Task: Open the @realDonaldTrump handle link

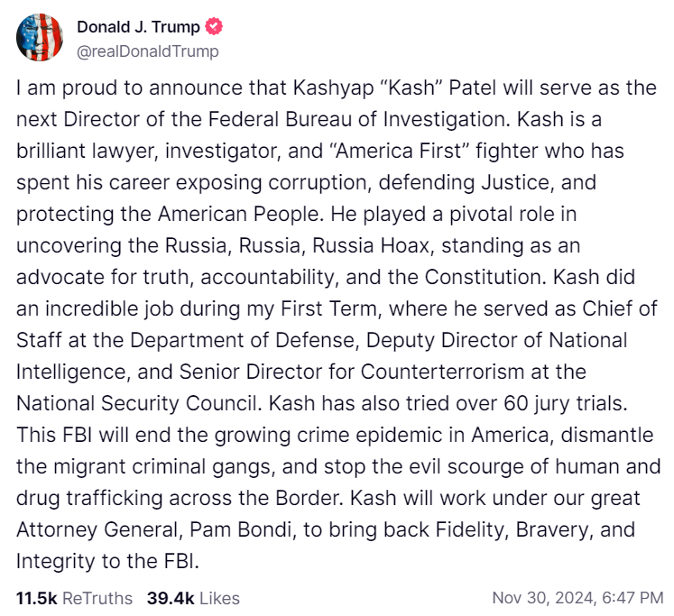Action: [148, 51]
